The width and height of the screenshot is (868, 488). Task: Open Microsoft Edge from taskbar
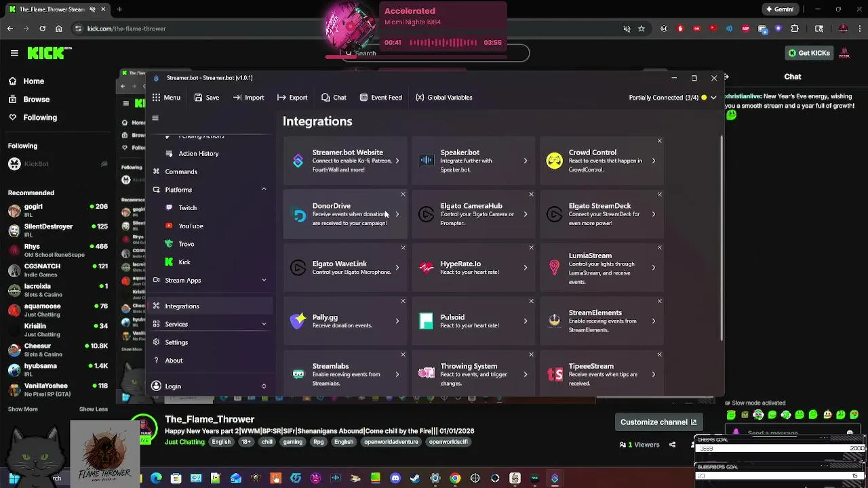156,479
